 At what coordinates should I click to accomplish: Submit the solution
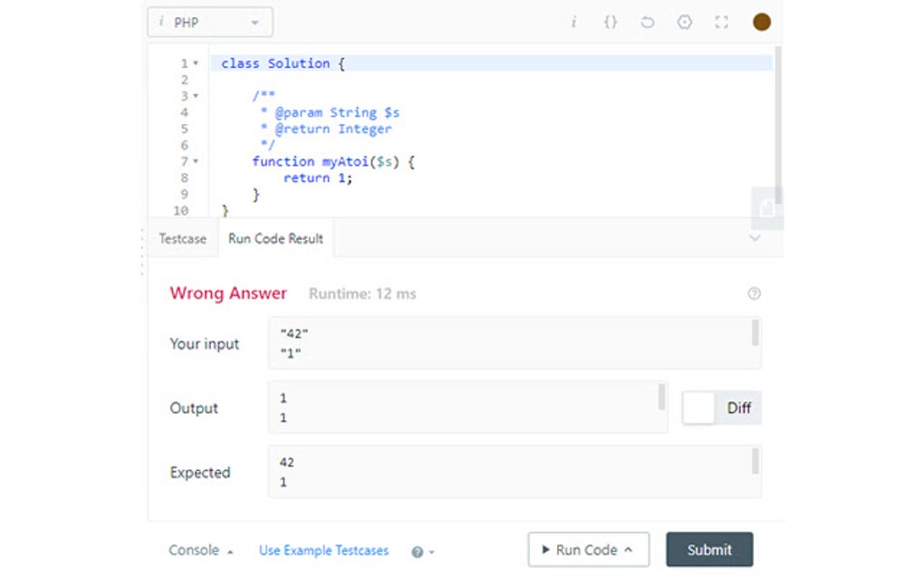(709, 550)
